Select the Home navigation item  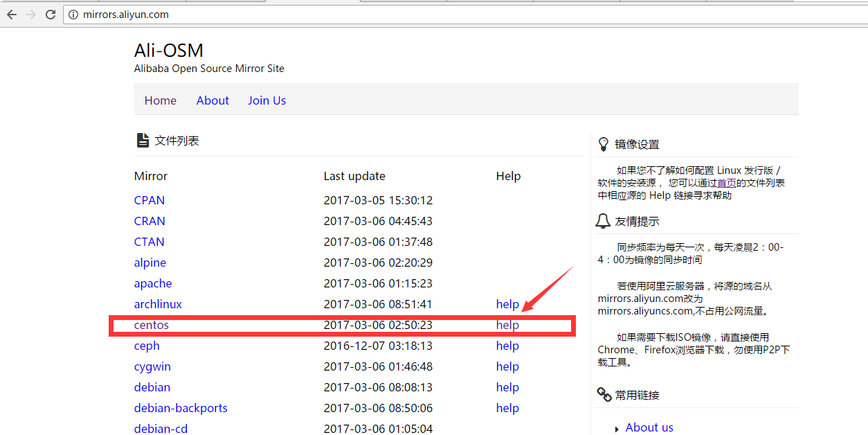pyautogui.click(x=160, y=100)
